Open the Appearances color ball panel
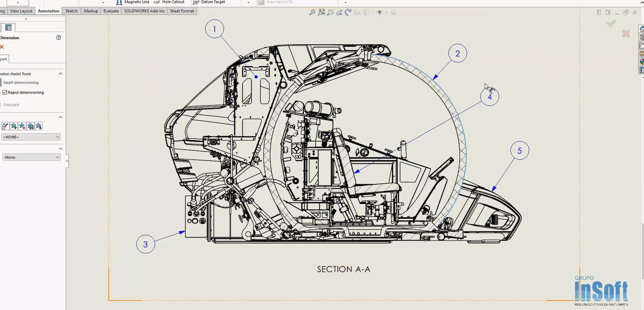The width and height of the screenshot is (644, 310). coord(641,62)
